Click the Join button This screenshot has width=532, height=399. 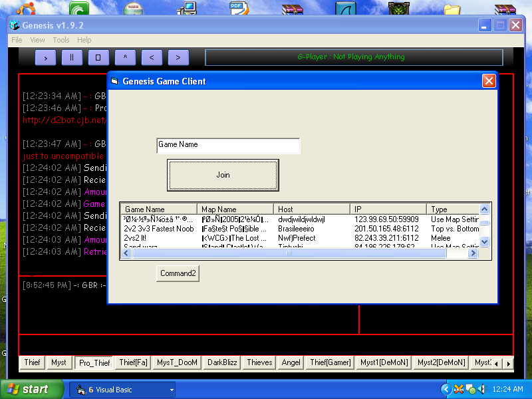[223, 175]
